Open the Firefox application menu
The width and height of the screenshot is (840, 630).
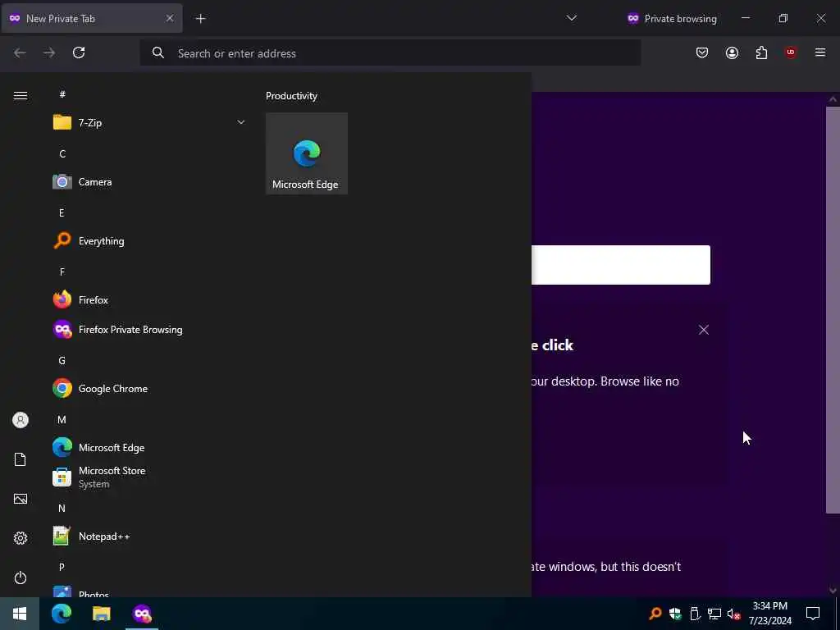(x=820, y=52)
